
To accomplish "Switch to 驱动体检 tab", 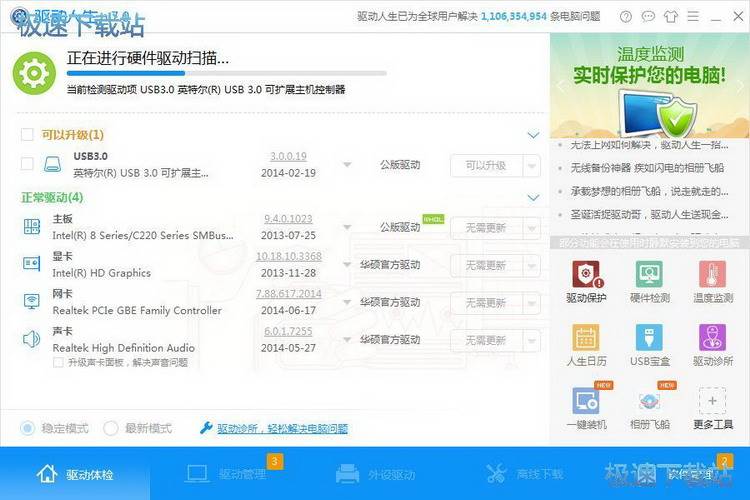I will [75, 474].
